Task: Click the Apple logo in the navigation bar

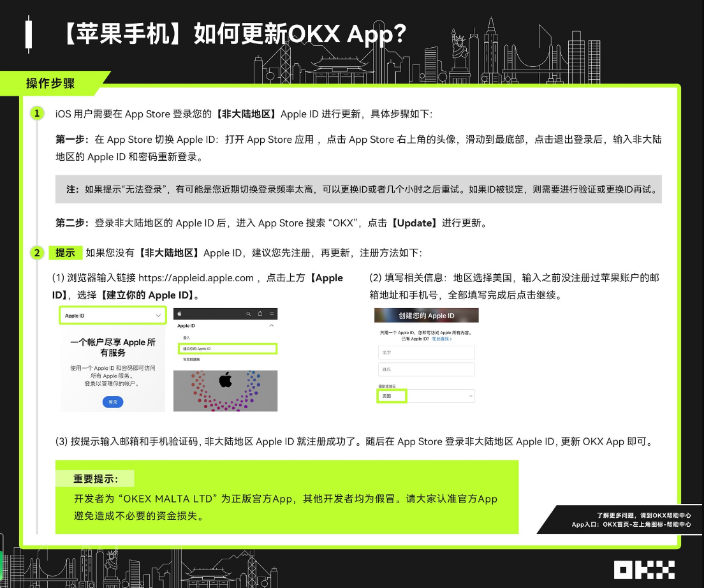Action: coord(180,314)
